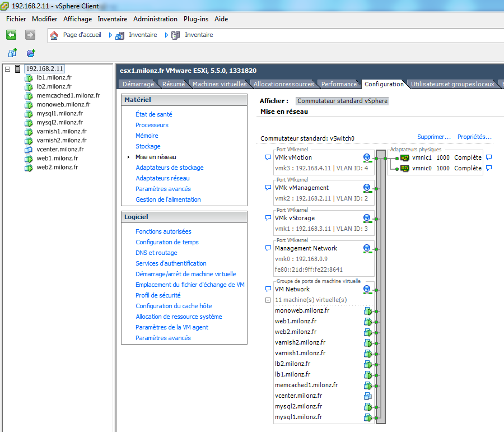The width and height of the screenshot is (504, 432).
Task: Click the info bubble next to Management Network
Action: pos(268,248)
